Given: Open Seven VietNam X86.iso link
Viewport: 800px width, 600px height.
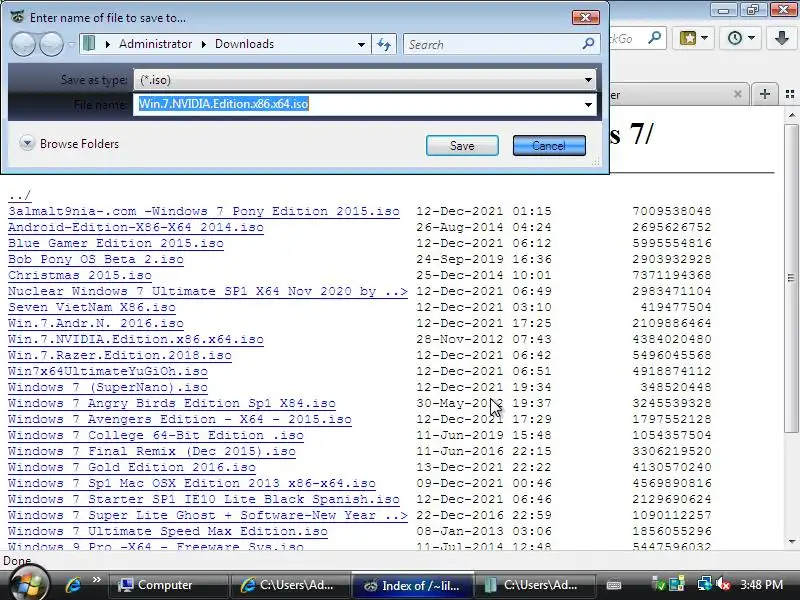Looking at the screenshot, I should click(x=92, y=307).
